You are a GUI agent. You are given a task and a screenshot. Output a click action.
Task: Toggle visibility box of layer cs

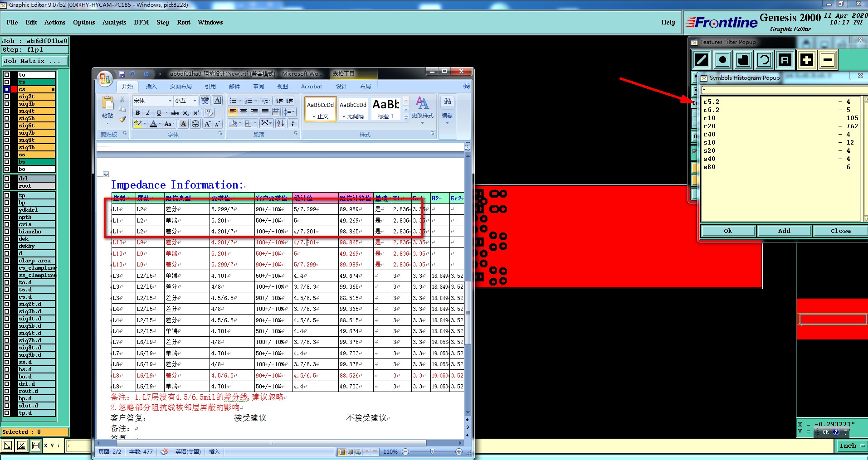[x=7, y=89]
